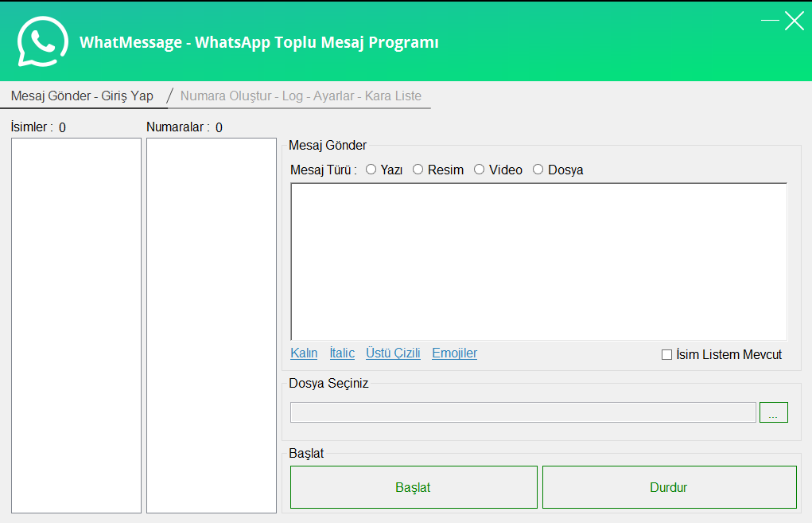
Task: Click the Numaralar list box
Action: tap(212, 325)
